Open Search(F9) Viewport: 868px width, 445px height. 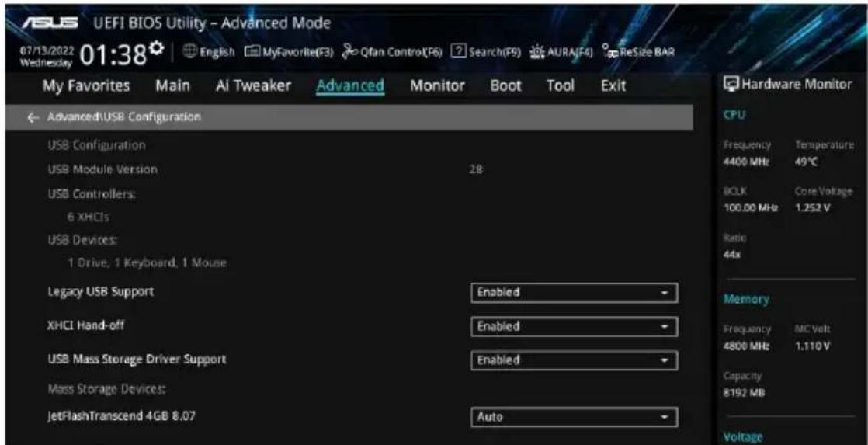pos(486,53)
